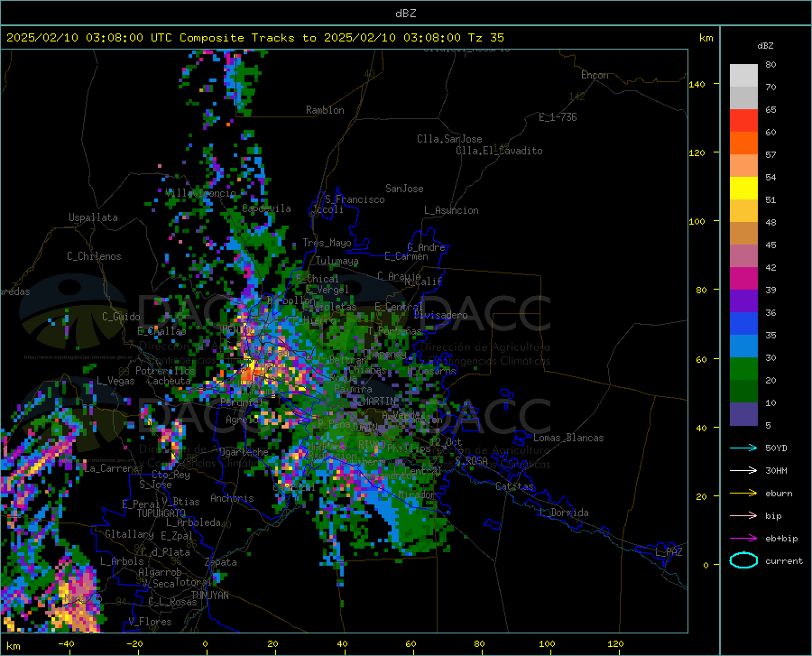Click the 'L_Asuncion' map label
Image resolution: width=812 pixels, height=656 pixels.
pos(451,210)
